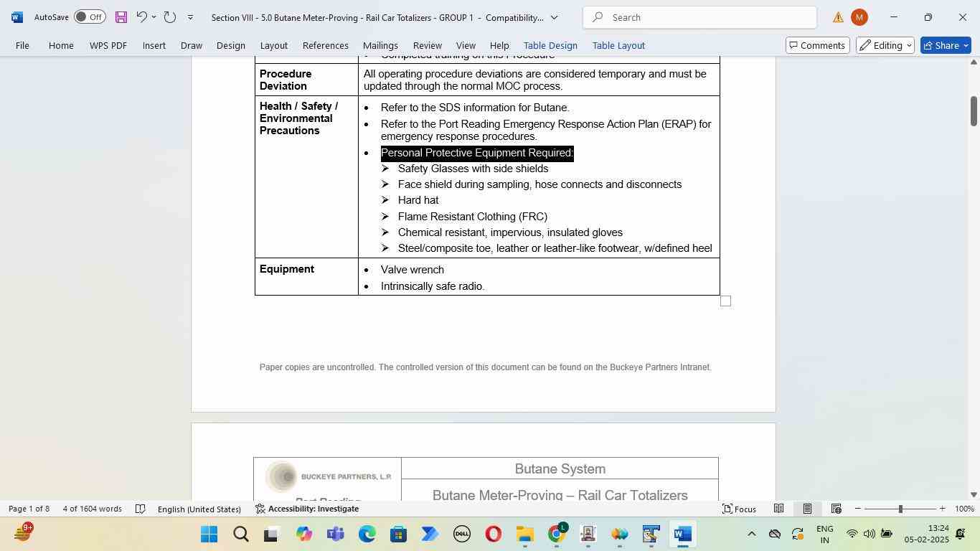Toggle AutoSave switch on
Screen dimensions: 980x551
coord(90,17)
